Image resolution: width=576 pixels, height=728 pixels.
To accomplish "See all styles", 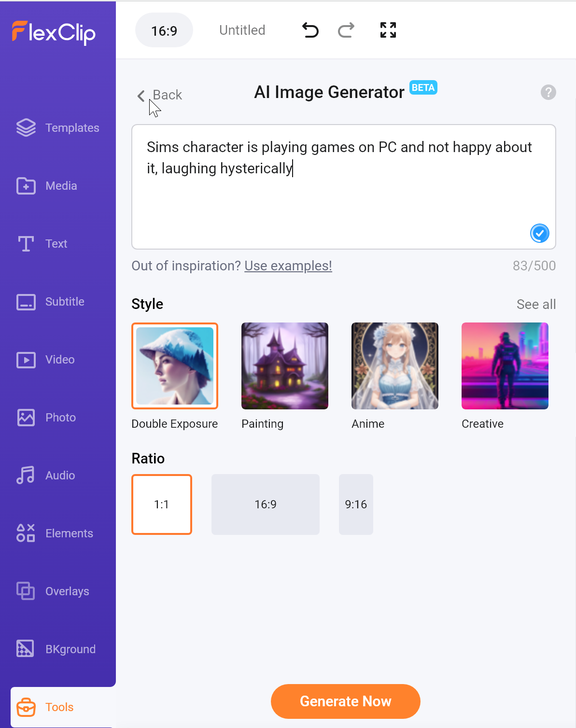I will click(x=536, y=305).
